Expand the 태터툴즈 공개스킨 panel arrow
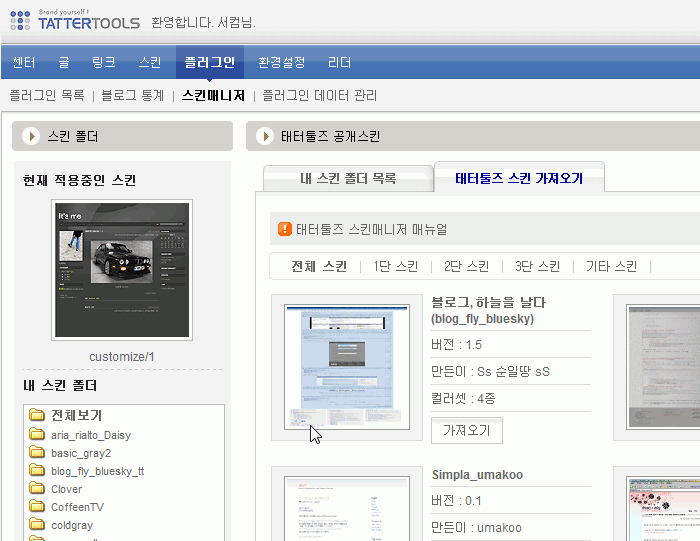The height and width of the screenshot is (541, 700). pos(265,136)
